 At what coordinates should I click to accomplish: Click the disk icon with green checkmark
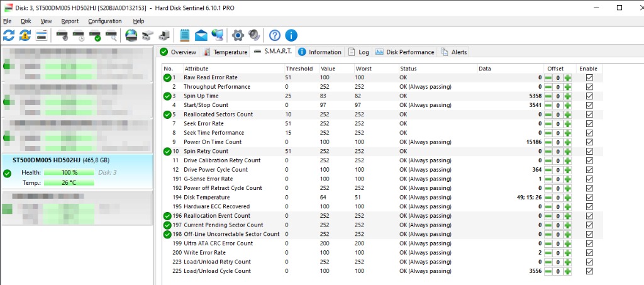(95, 36)
